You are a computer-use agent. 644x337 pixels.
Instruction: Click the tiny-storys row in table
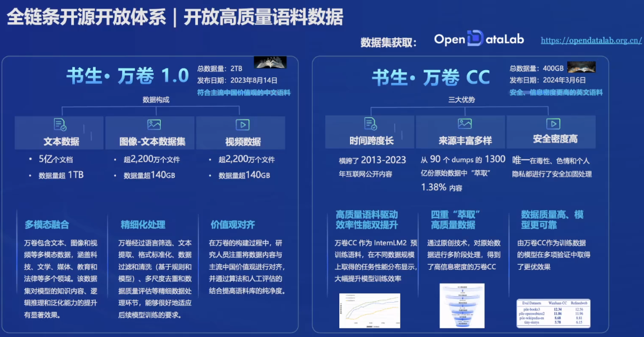point(553,323)
